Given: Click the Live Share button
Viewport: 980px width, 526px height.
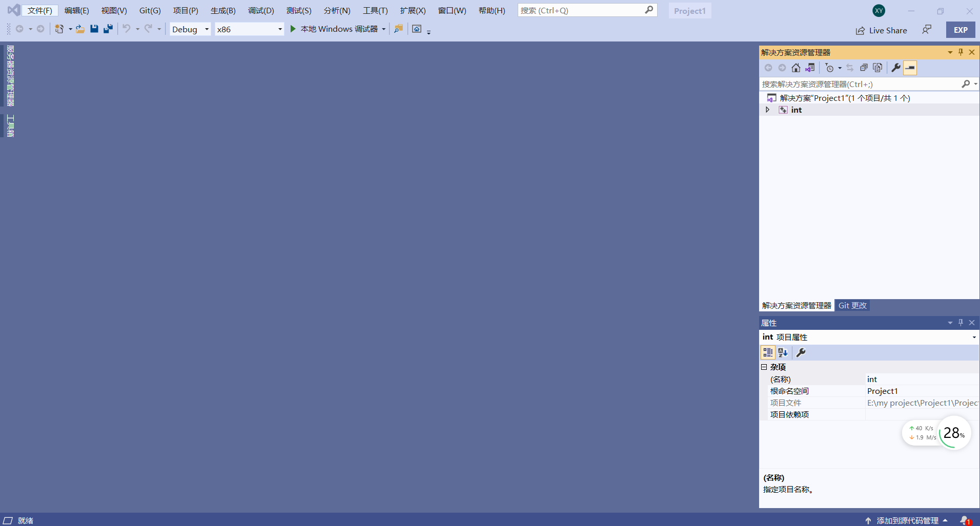Looking at the screenshot, I should [882, 30].
